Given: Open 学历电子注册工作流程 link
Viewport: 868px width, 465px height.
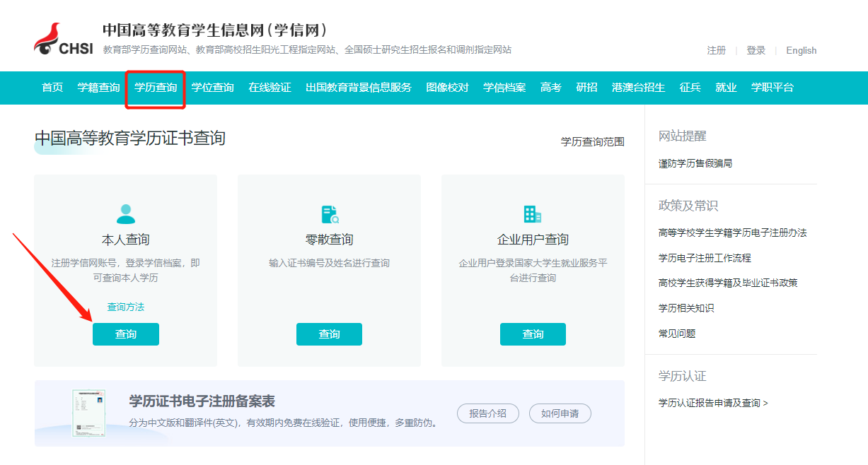Looking at the screenshot, I should tap(705, 258).
